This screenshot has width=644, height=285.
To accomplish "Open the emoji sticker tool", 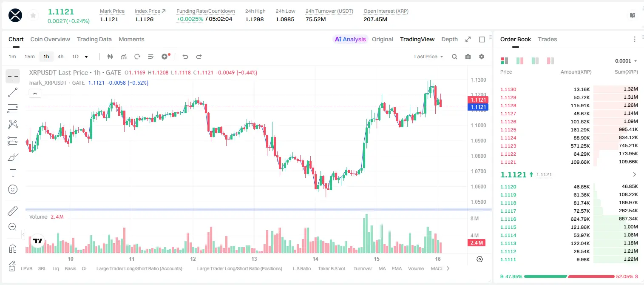I will pyautogui.click(x=13, y=189).
